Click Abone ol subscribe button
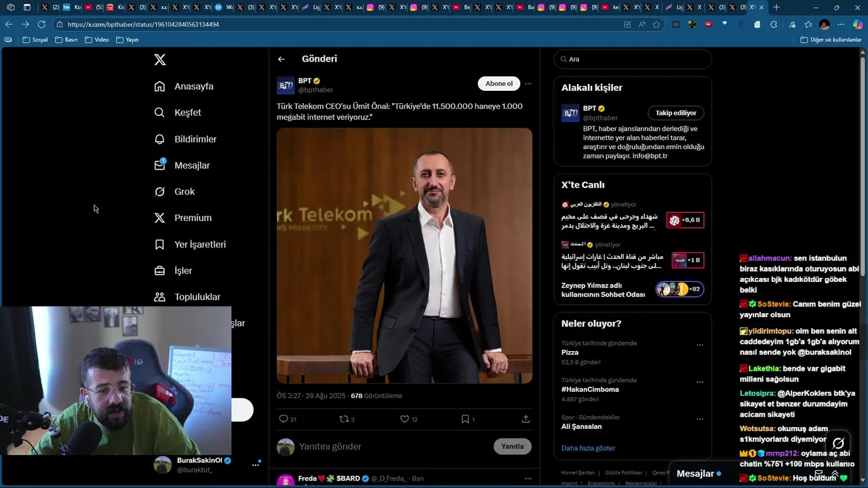Viewport: 868px width, 488px height. 499,83
